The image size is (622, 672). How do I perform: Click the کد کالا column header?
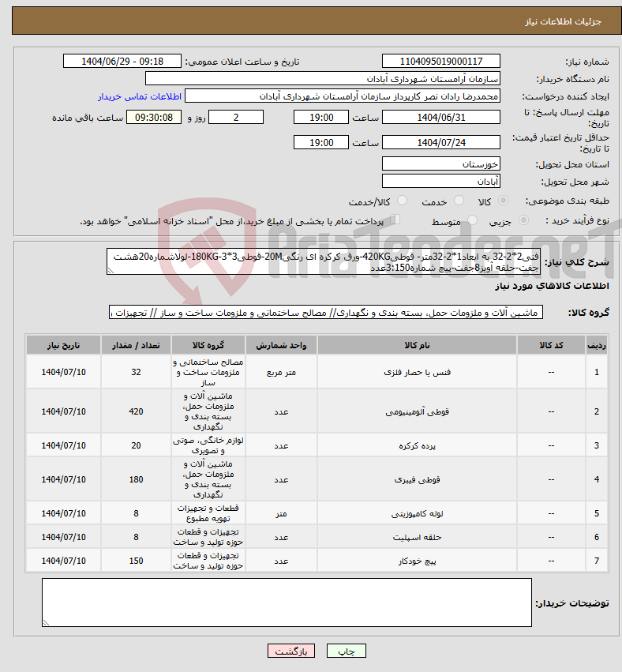coord(551,345)
